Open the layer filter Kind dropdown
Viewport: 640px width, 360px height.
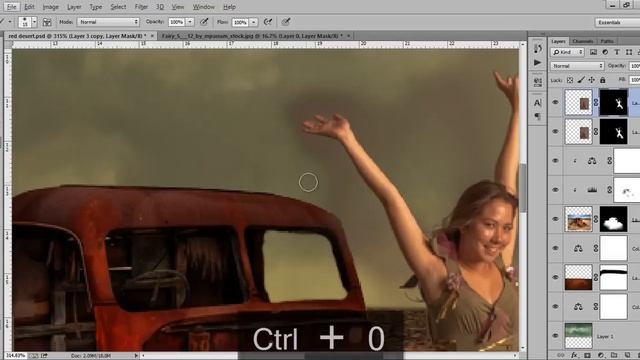[x=568, y=52]
